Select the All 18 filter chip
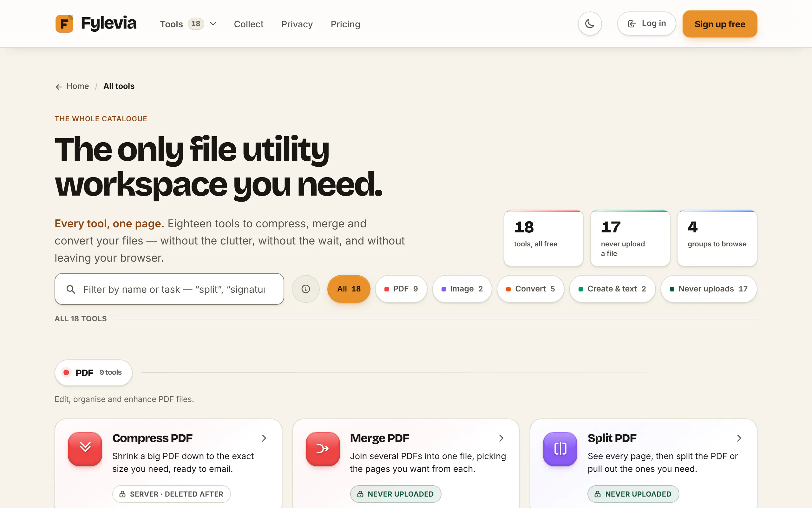 [x=349, y=289]
